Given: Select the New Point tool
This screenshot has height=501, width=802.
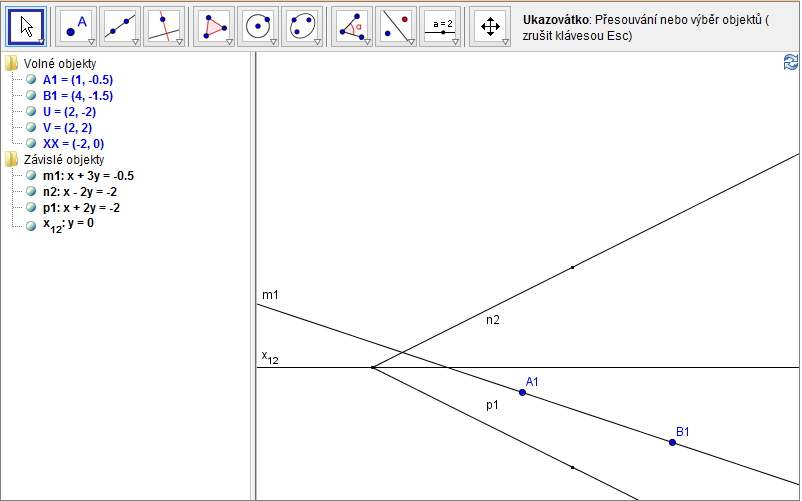Looking at the screenshot, I should point(76,26).
